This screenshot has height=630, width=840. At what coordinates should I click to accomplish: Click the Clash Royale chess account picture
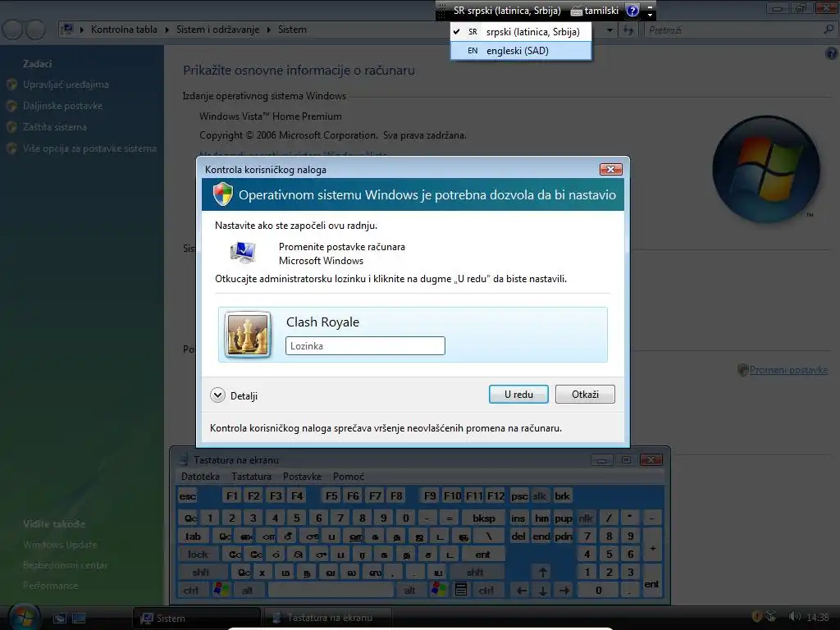pos(247,335)
